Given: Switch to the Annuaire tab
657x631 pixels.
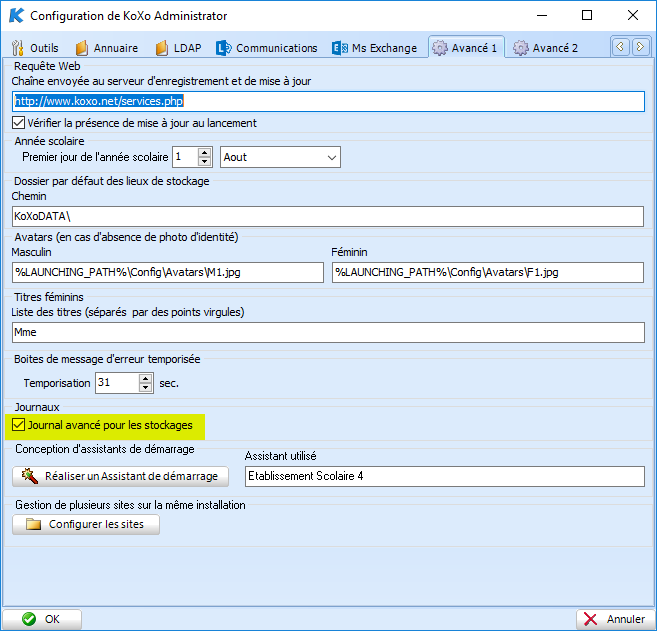Looking at the screenshot, I should [106, 48].
